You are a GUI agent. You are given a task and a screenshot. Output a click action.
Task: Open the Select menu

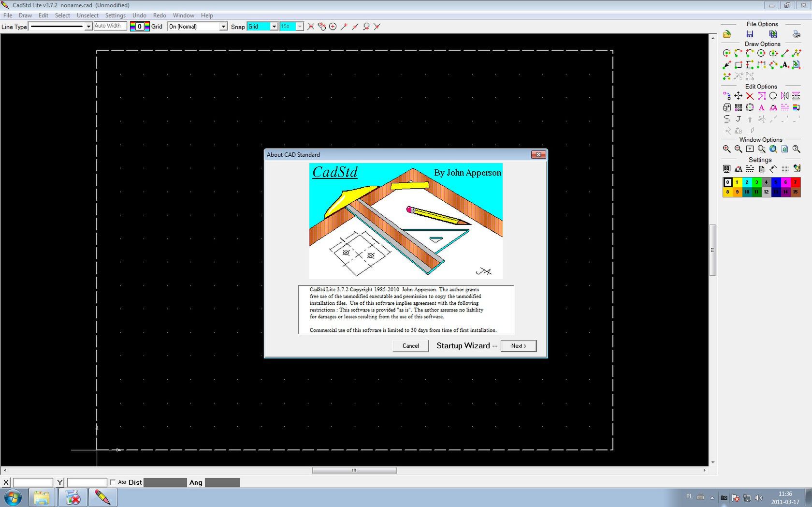pyautogui.click(x=62, y=15)
